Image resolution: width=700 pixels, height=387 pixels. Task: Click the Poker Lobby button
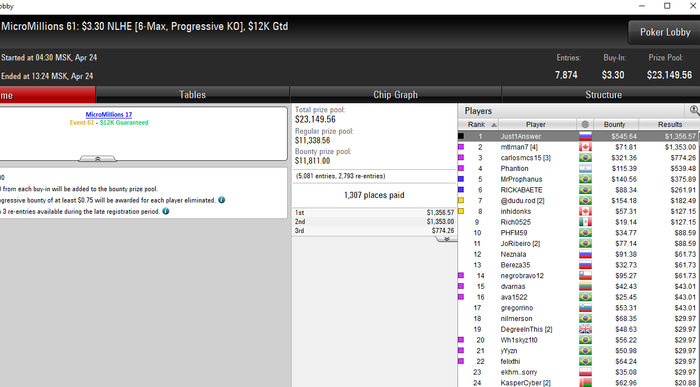coord(664,32)
